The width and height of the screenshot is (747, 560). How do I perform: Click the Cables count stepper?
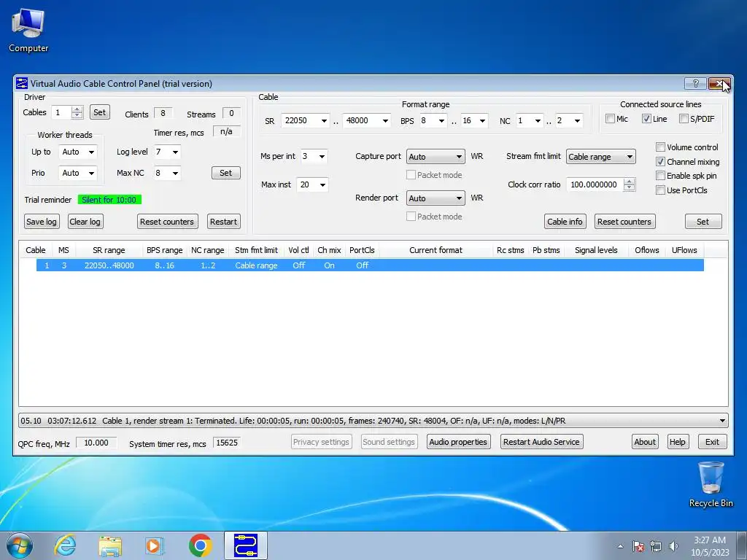tap(77, 112)
